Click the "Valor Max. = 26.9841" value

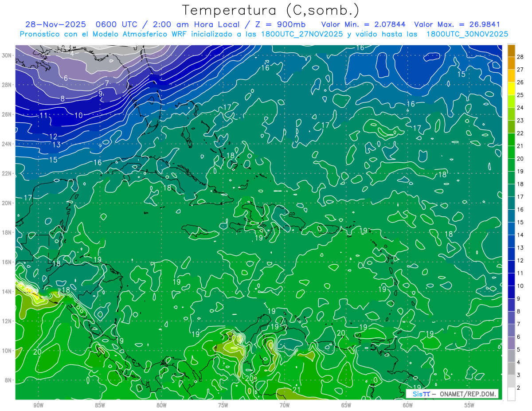pos(457,24)
